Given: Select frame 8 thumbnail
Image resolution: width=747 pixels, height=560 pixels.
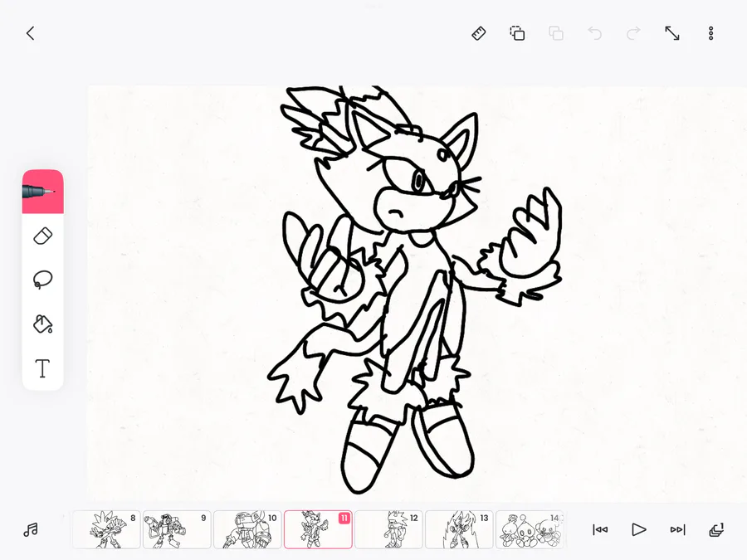Looking at the screenshot, I should (106, 529).
